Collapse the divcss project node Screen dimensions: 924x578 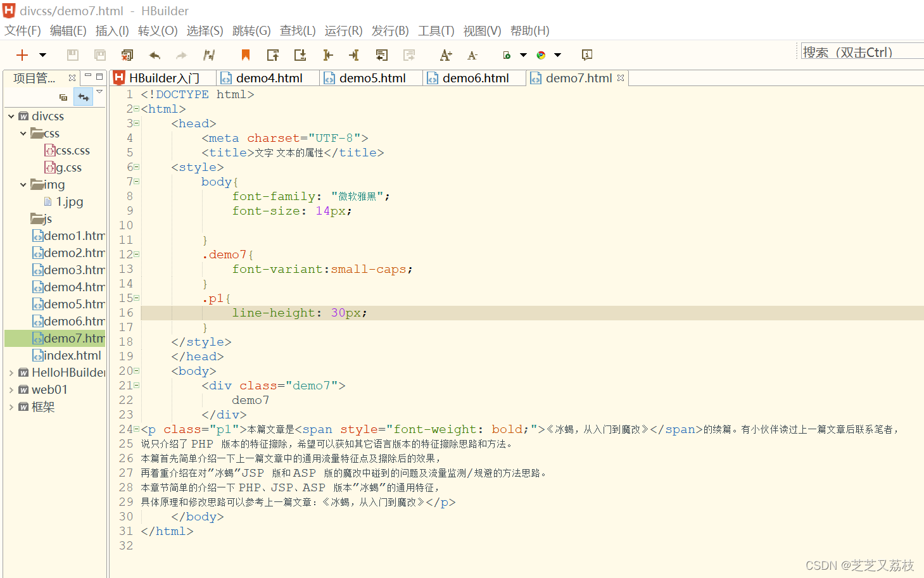(x=11, y=116)
